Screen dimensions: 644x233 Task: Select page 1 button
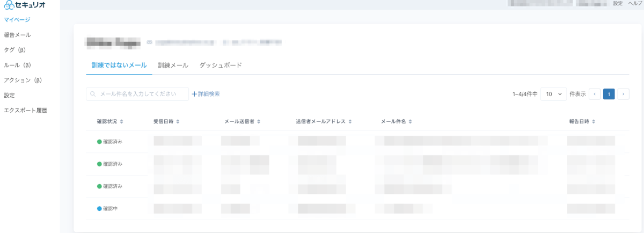click(x=609, y=94)
